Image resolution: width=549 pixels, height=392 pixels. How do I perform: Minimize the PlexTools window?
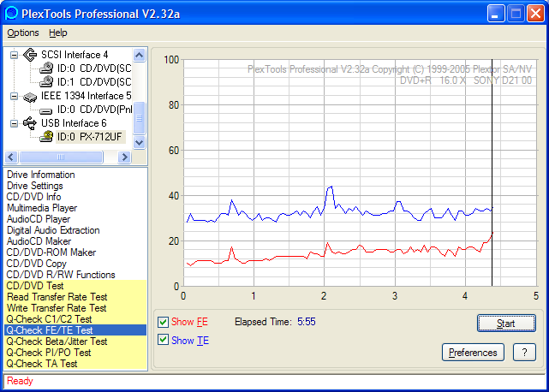point(495,14)
